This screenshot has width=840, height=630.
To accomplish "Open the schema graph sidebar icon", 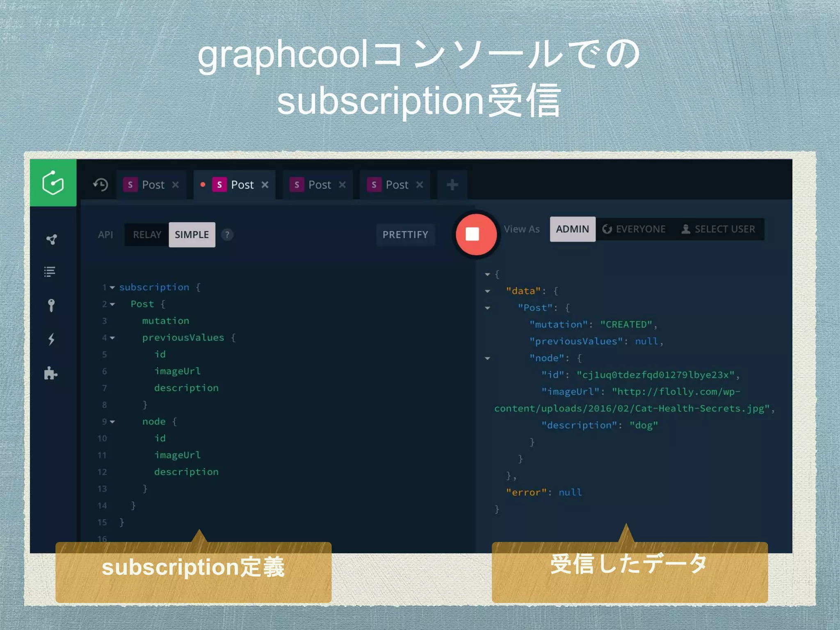I will point(51,239).
